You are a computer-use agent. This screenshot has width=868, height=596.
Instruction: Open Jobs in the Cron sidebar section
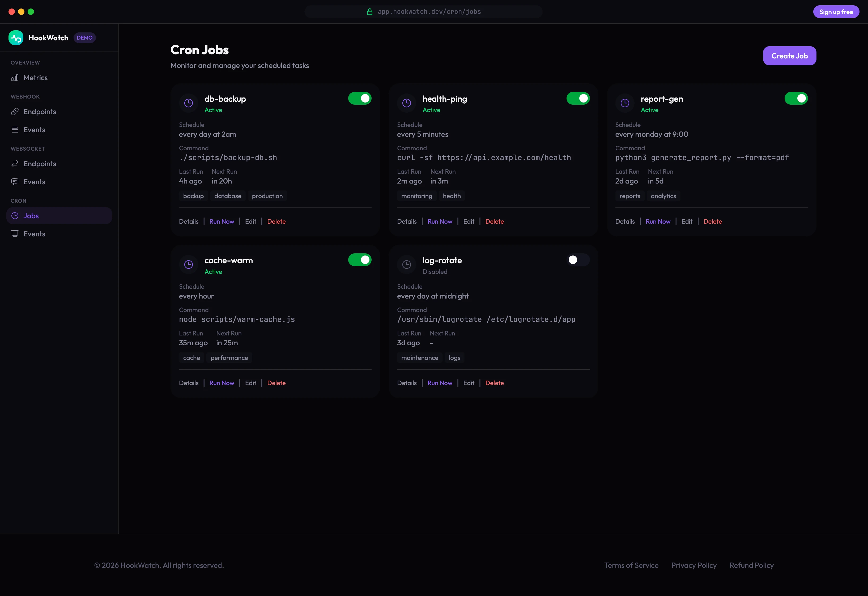pyautogui.click(x=31, y=216)
